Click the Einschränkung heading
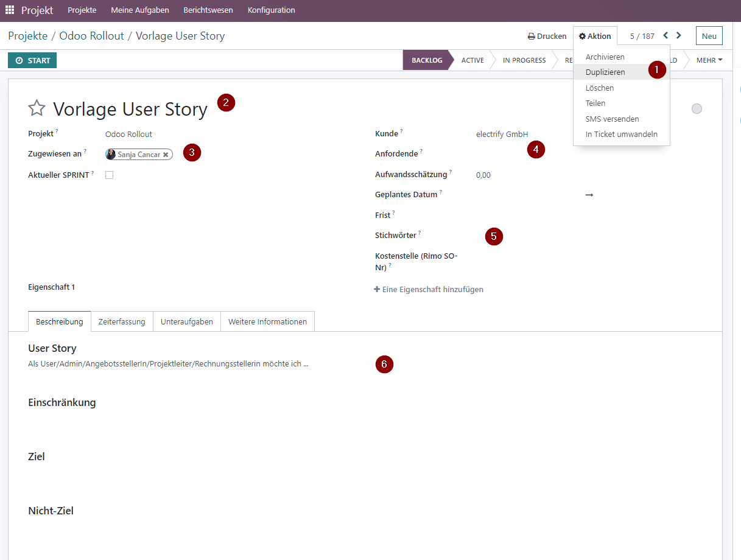The image size is (741, 560). click(62, 402)
